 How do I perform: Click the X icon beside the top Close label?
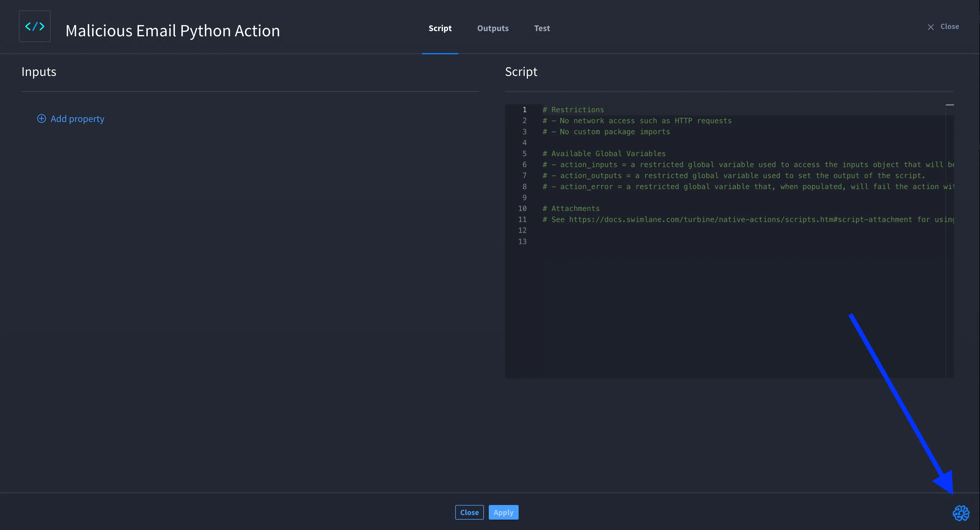coord(931,27)
